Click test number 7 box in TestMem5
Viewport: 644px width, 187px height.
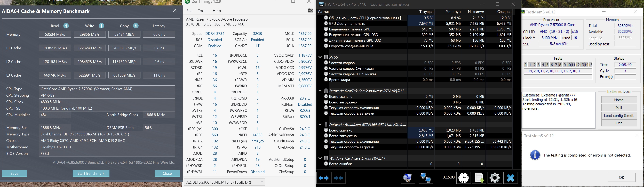(x=556, y=65)
